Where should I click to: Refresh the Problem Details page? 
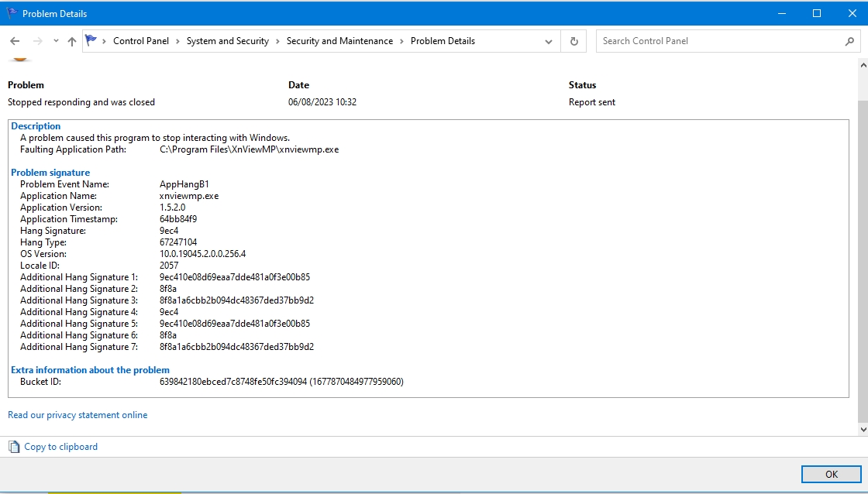pyautogui.click(x=573, y=42)
